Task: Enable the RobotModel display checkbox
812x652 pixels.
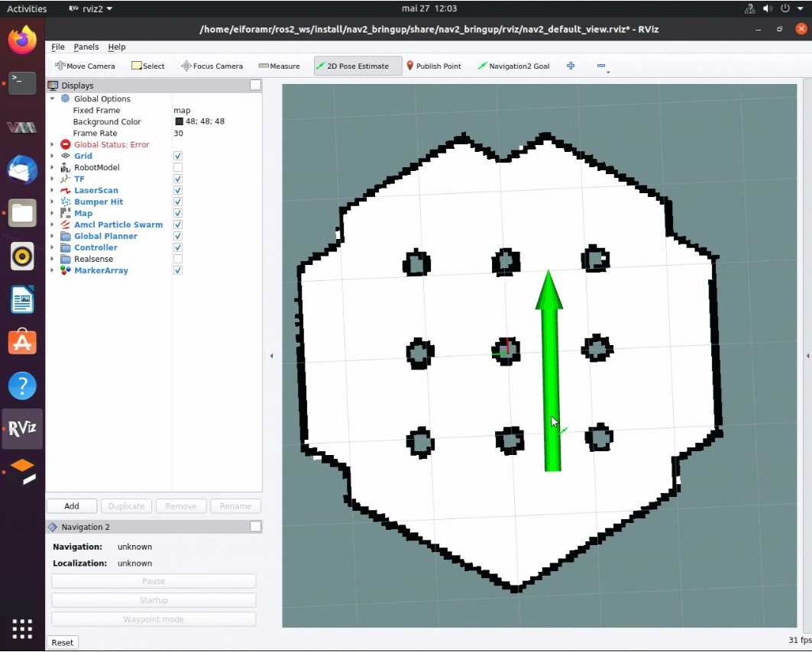Action: click(x=178, y=167)
